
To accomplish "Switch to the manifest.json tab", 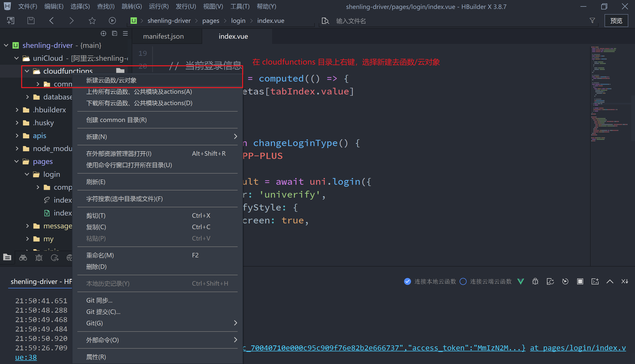I will point(163,36).
